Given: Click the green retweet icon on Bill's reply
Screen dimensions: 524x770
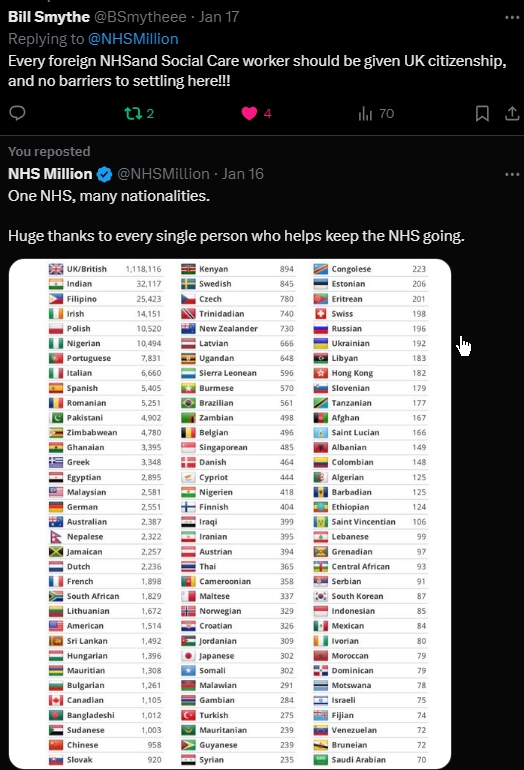Looking at the screenshot, I should [133, 113].
